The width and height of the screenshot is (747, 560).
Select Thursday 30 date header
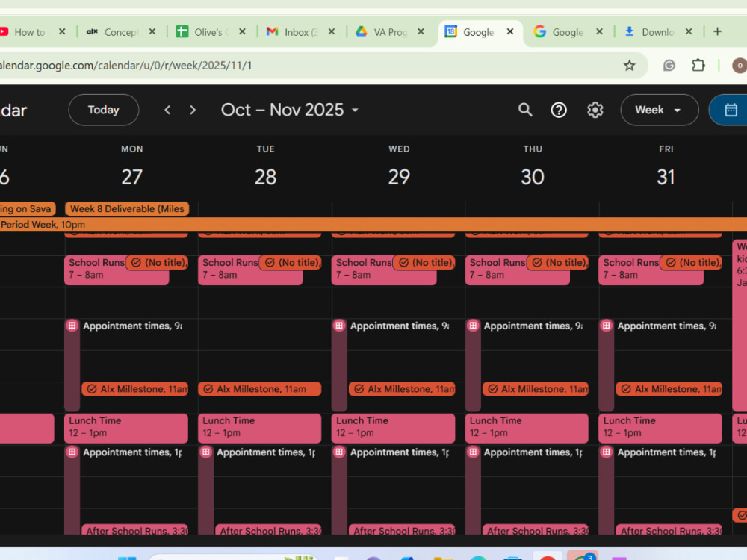(532, 177)
